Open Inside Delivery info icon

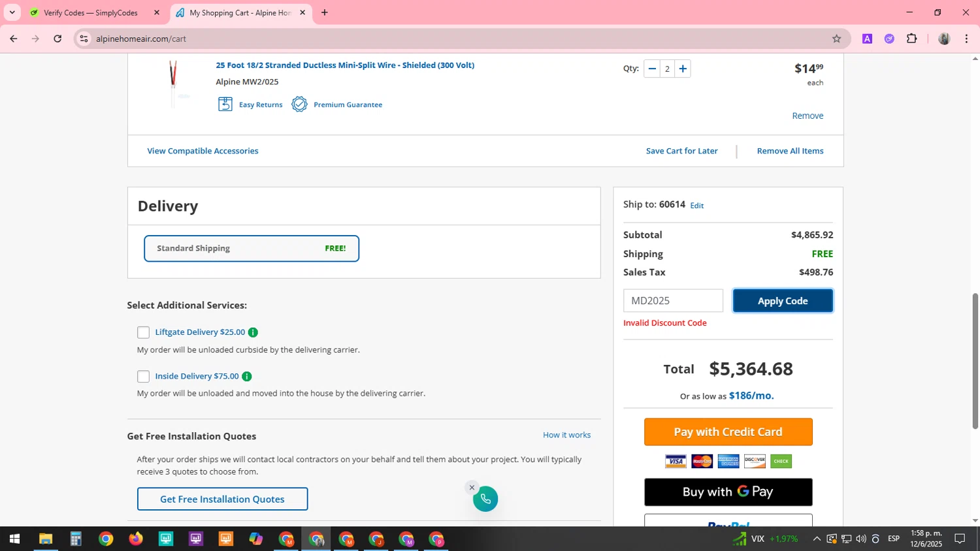coord(247,377)
